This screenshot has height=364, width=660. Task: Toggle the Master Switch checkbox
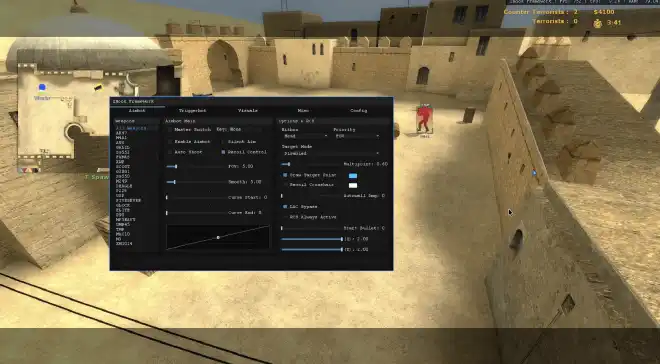pyautogui.click(x=170, y=130)
